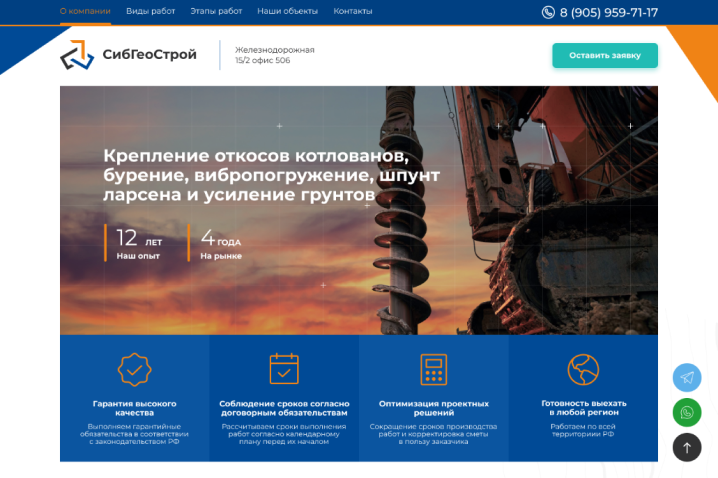
Task: Click text Выполняем гарантийные обязательства
Action: coord(134,434)
